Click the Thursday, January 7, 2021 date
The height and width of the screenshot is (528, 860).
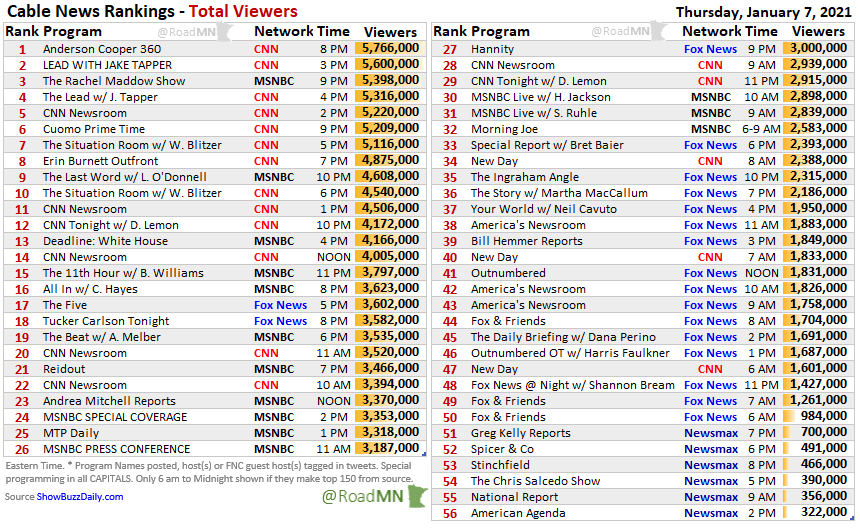[x=764, y=12]
